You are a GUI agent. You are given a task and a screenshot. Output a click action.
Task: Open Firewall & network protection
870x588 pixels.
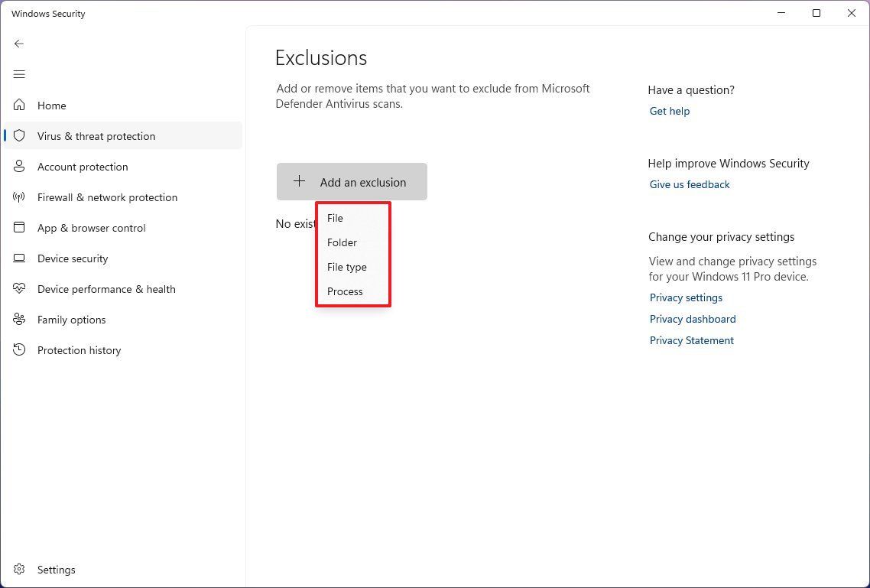point(107,197)
